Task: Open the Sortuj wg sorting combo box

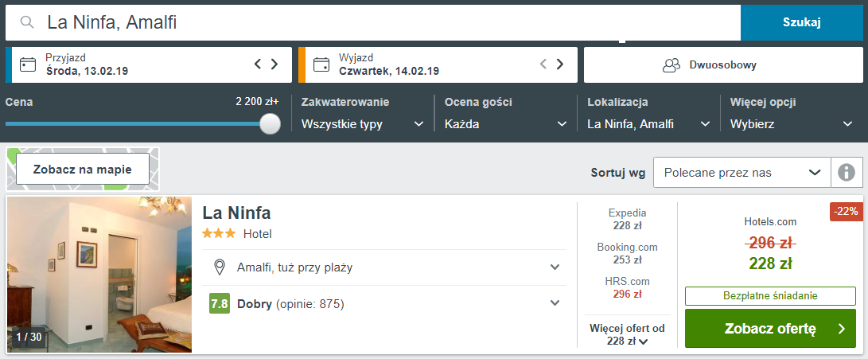Action: [x=741, y=172]
